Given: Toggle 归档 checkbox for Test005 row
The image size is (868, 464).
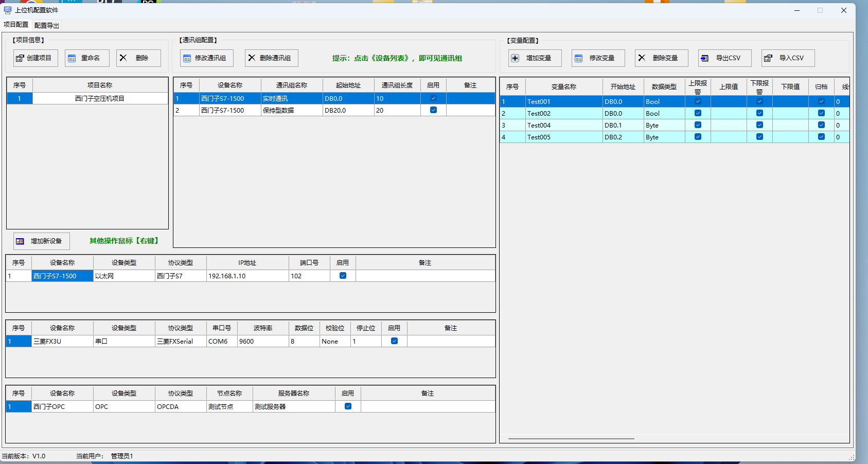Looking at the screenshot, I should tap(821, 137).
